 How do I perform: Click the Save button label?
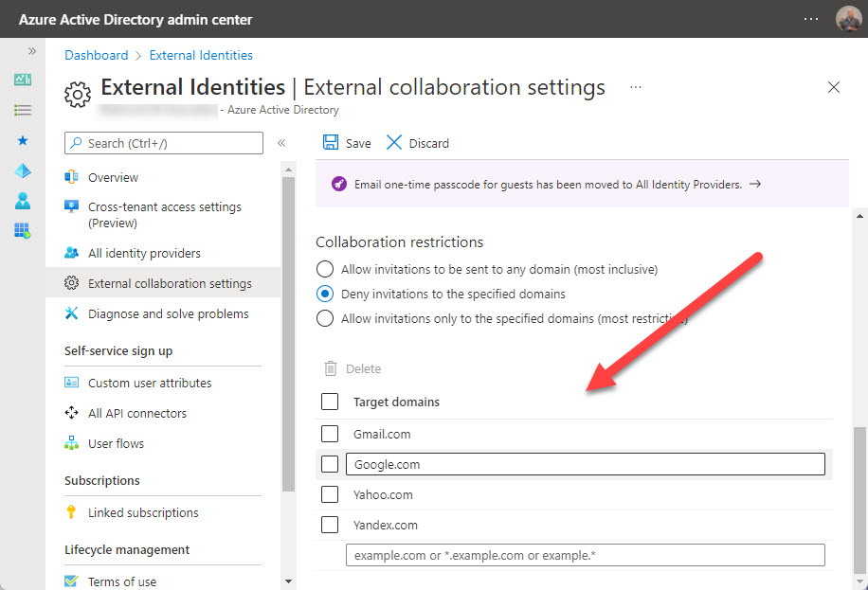click(x=358, y=143)
